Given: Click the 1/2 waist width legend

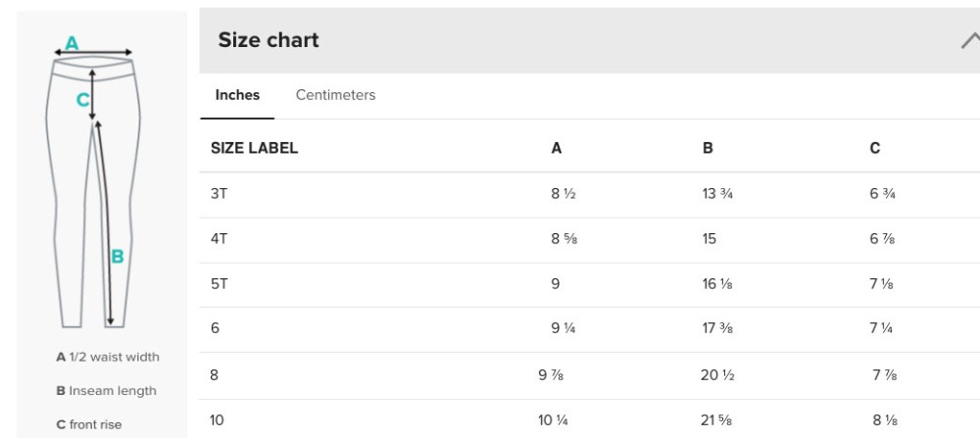Looking at the screenshot, I should [x=108, y=357].
